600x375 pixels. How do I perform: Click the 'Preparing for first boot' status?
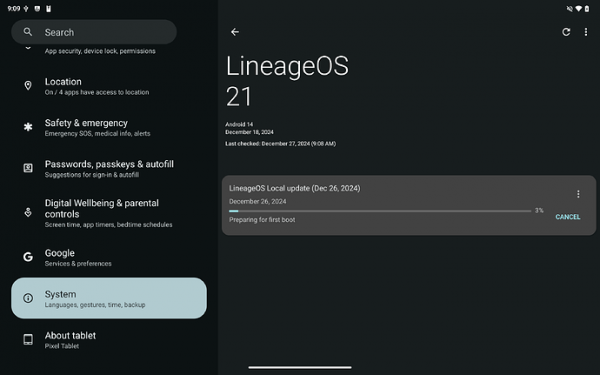pos(262,220)
